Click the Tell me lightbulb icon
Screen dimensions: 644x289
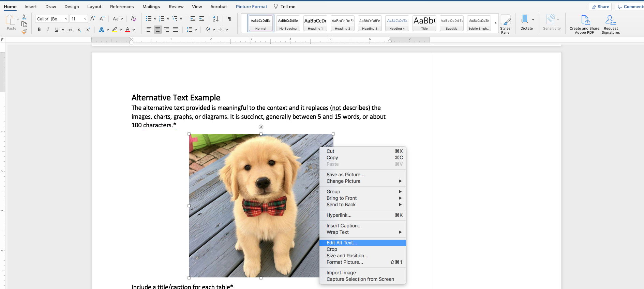tap(276, 6)
